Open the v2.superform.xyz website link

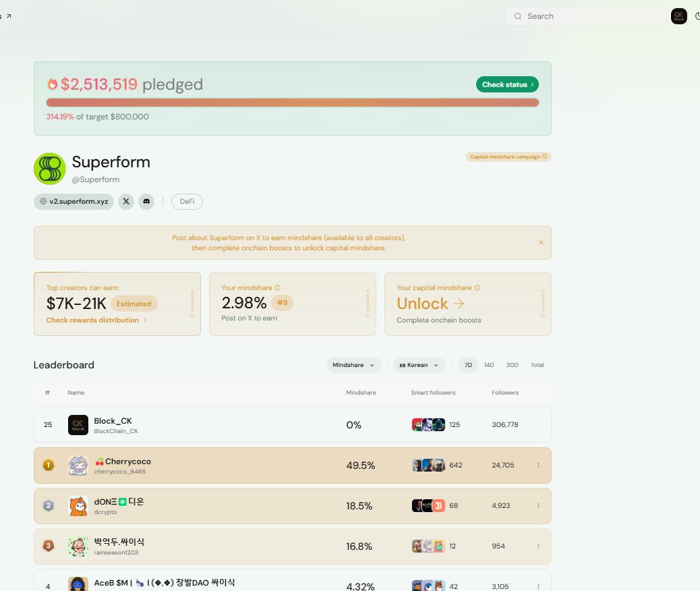74,202
